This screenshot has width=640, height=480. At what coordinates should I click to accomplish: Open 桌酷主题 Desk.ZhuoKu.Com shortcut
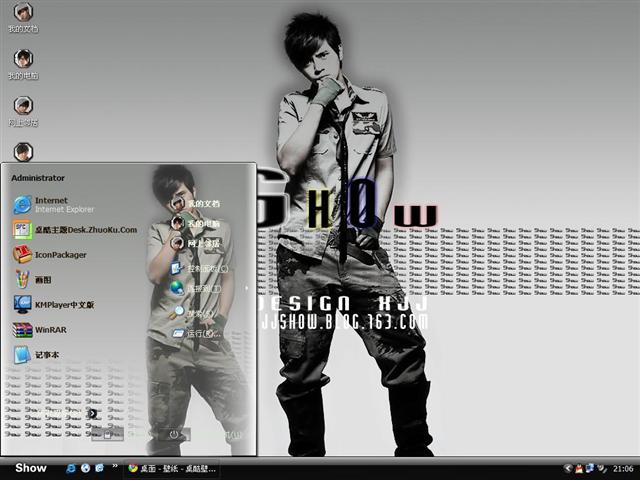(85, 230)
